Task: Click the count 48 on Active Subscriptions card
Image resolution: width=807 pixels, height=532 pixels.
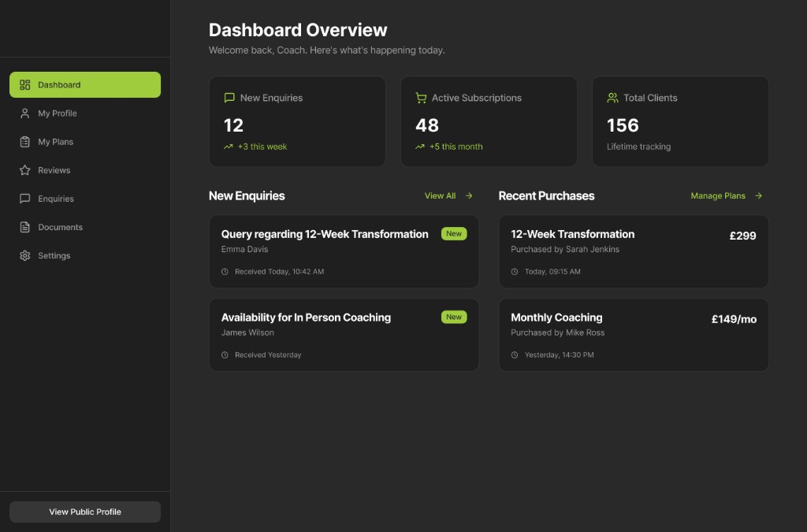Action: click(x=427, y=125)
